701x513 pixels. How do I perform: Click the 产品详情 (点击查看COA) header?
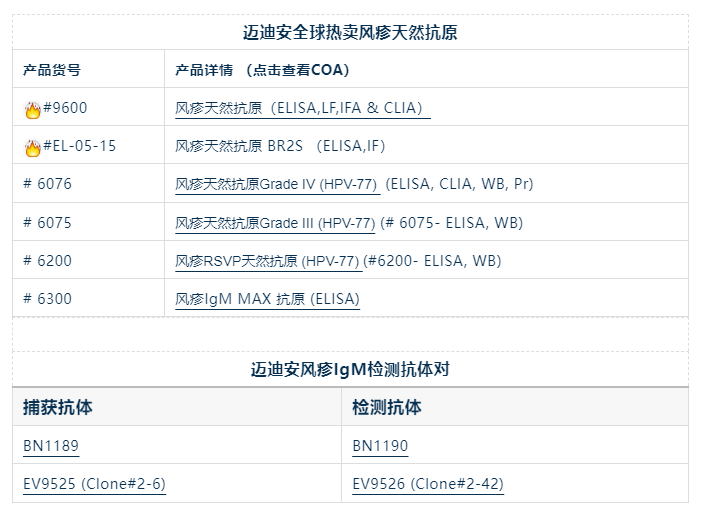(262, 70)
